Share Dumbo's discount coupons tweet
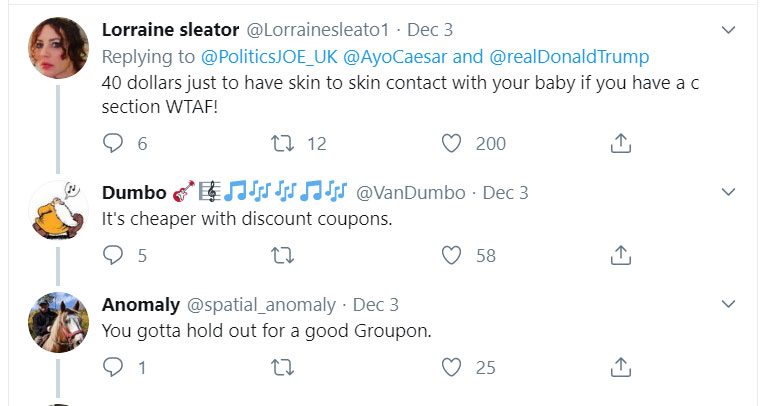 tap(620, 256)
